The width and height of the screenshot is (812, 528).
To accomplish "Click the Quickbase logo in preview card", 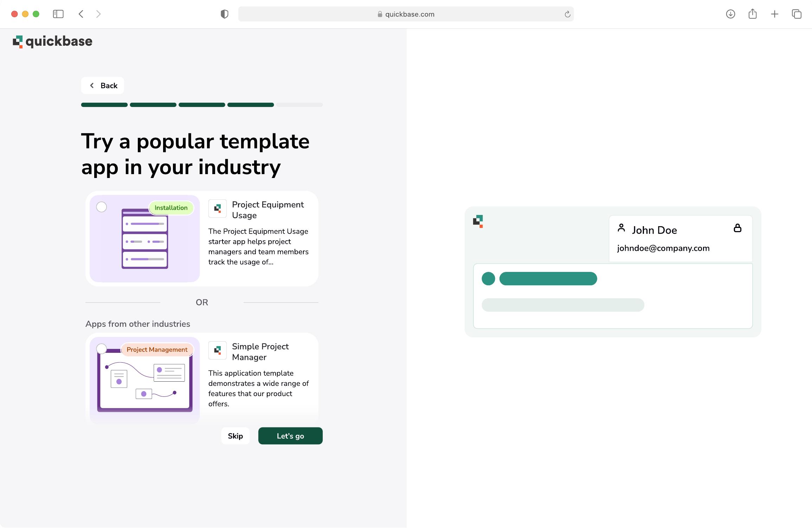I will (478, 221).
